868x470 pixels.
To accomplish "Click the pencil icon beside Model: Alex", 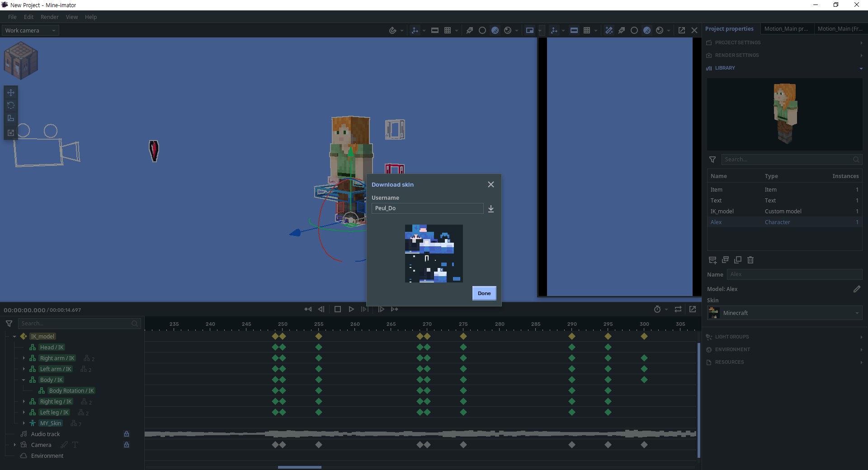I will (857, 289).
